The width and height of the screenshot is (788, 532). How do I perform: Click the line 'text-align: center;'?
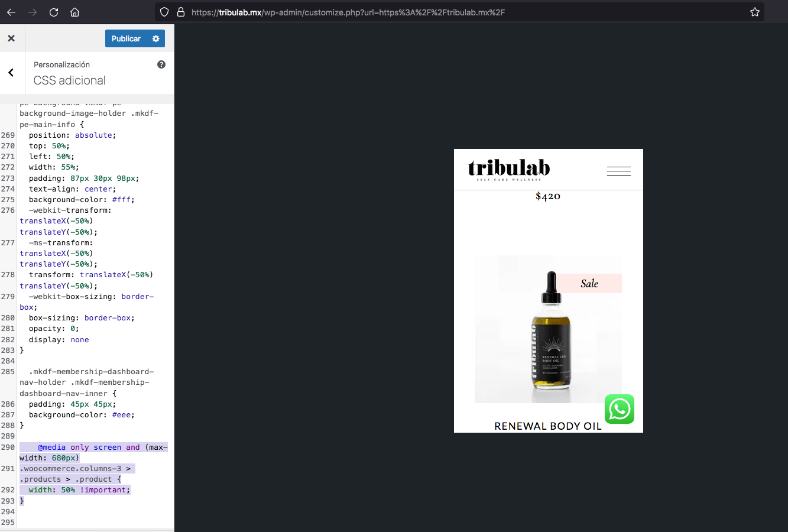[x=73, y=189]
